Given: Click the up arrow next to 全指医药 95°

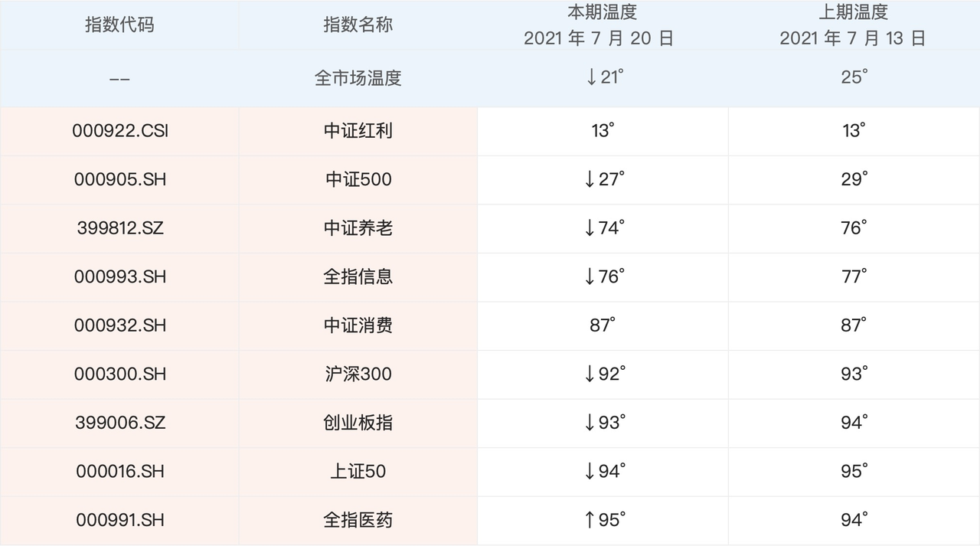Looking at the screenshot, I should [x=590, y=521].
